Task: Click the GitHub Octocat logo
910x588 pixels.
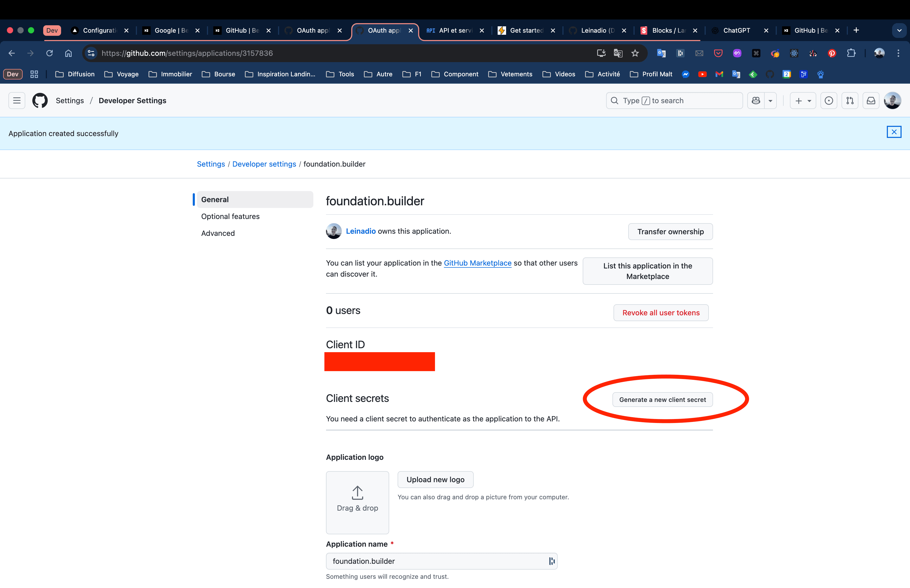Action: click(x=40, y=101)
